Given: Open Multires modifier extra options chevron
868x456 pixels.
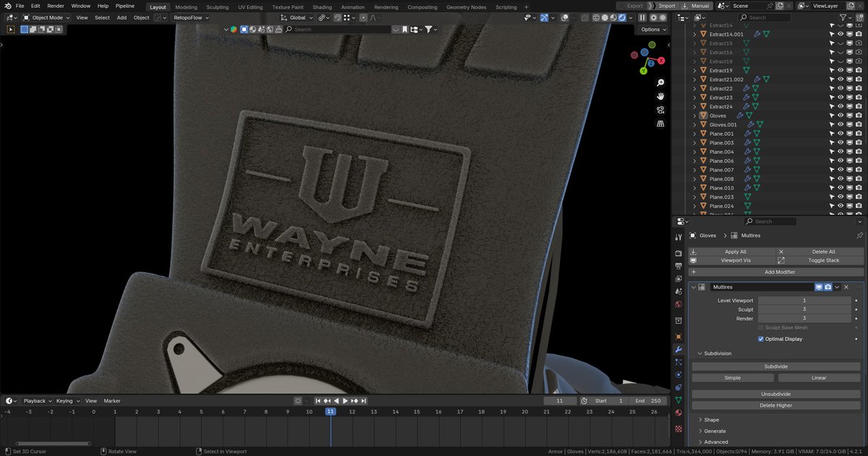Looking at the screenshot, I should click(x=837, y=287).
